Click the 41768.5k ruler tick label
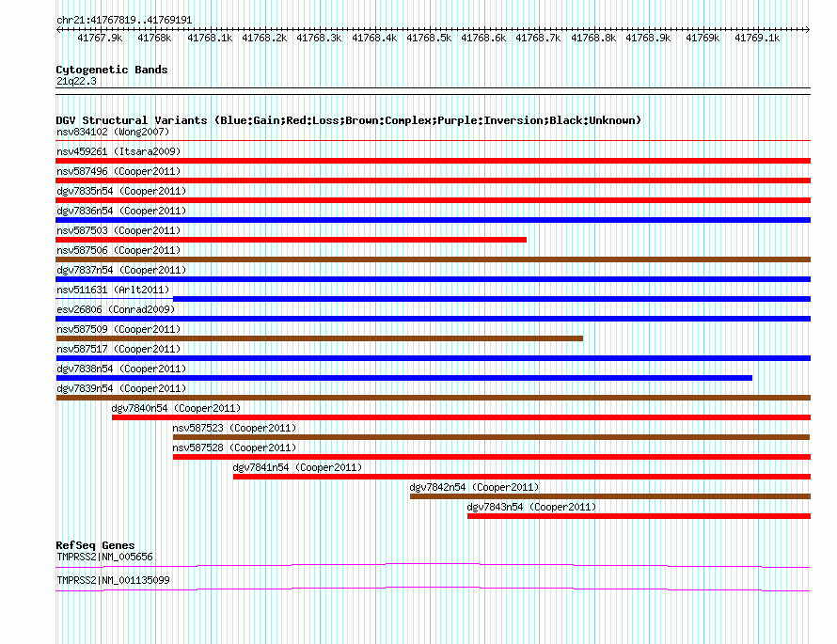The height and width of the screenshot is (644, 837). 429,39
